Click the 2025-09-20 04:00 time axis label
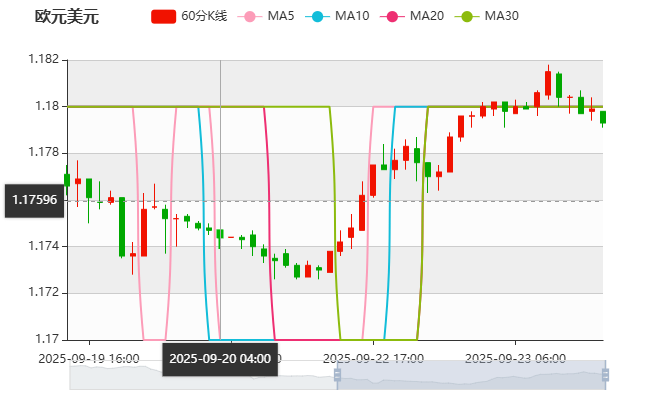The image size is (670, 400). [220, 359]
